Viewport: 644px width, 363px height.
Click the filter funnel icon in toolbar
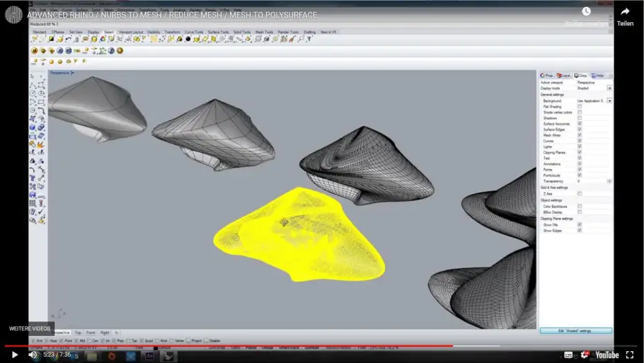309,39
